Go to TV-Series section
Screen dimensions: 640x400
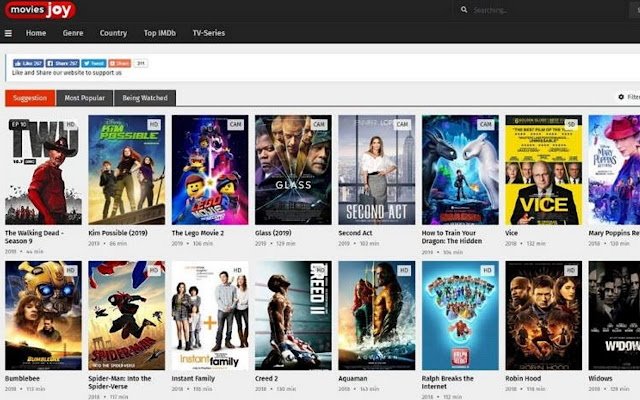209,33
